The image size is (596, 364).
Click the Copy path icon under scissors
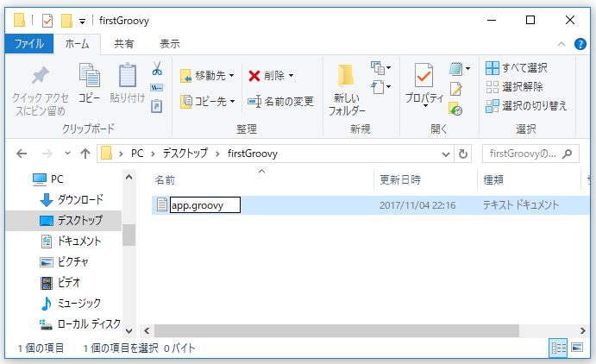click(x=157, y=88)
